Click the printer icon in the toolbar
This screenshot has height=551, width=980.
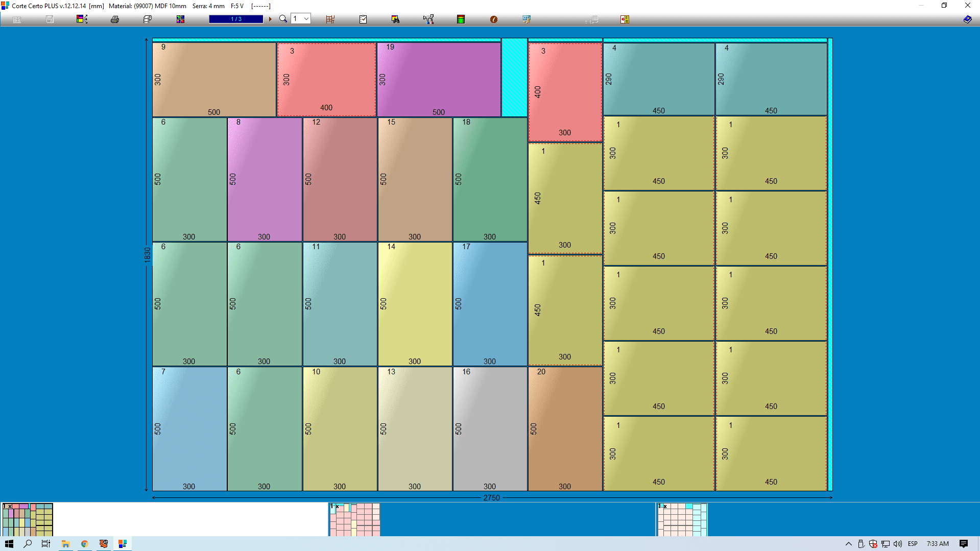115,19
